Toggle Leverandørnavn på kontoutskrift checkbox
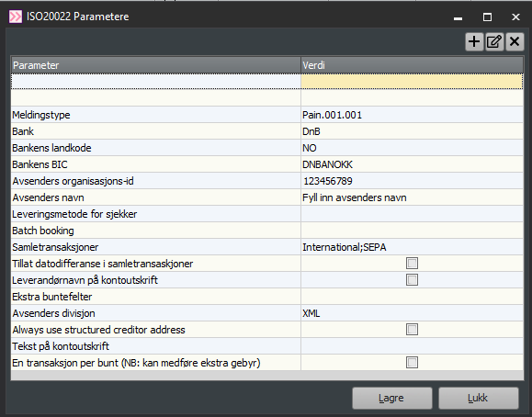This screenshot has height=417, width=532. [x=412, y=280]
